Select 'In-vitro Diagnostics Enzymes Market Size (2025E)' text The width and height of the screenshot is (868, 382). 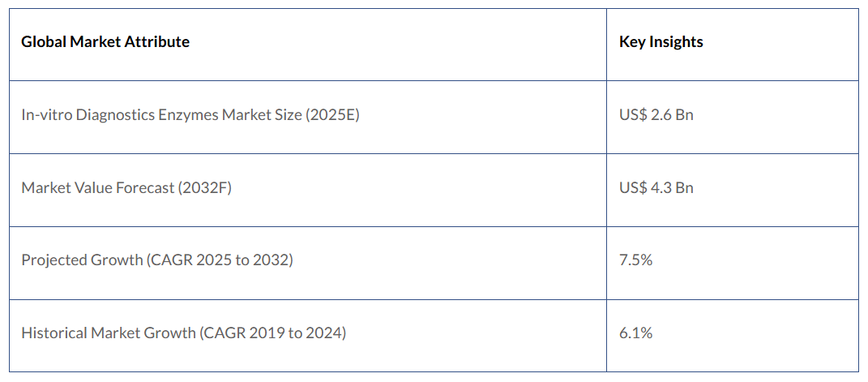190,115
